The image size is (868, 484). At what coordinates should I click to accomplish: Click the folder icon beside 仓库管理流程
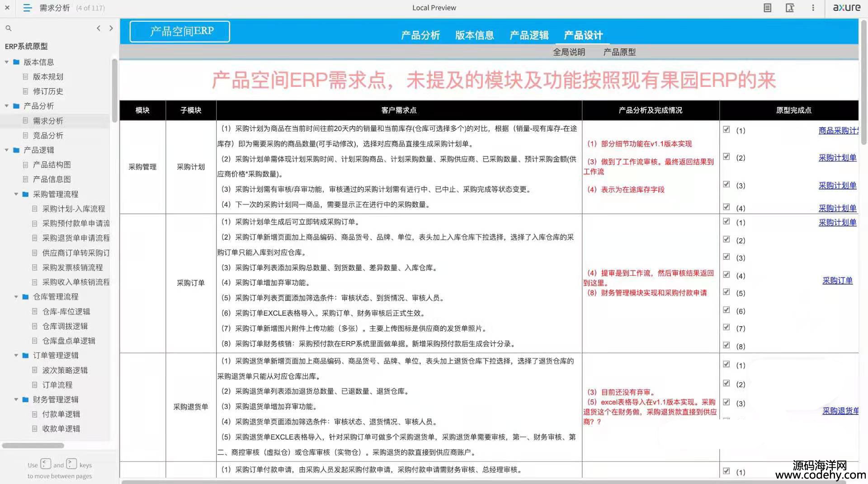pos(25,297)
